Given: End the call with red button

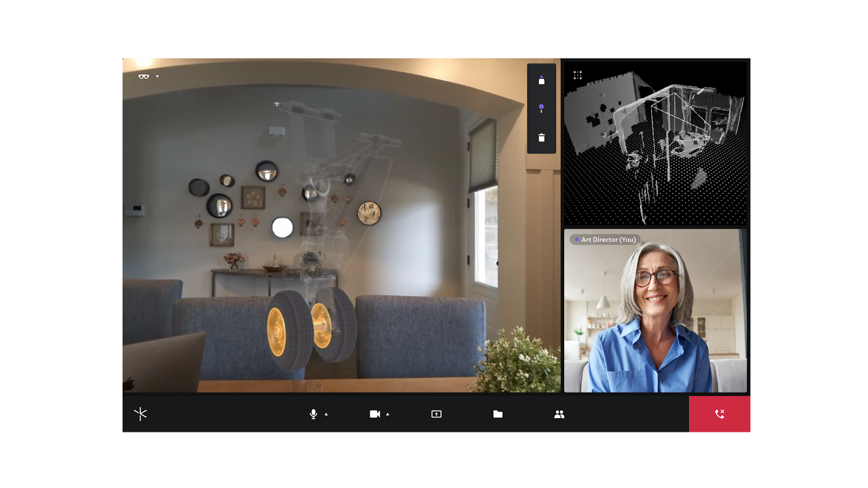Looking at the screenshot, I should click(x=719, y=414).
